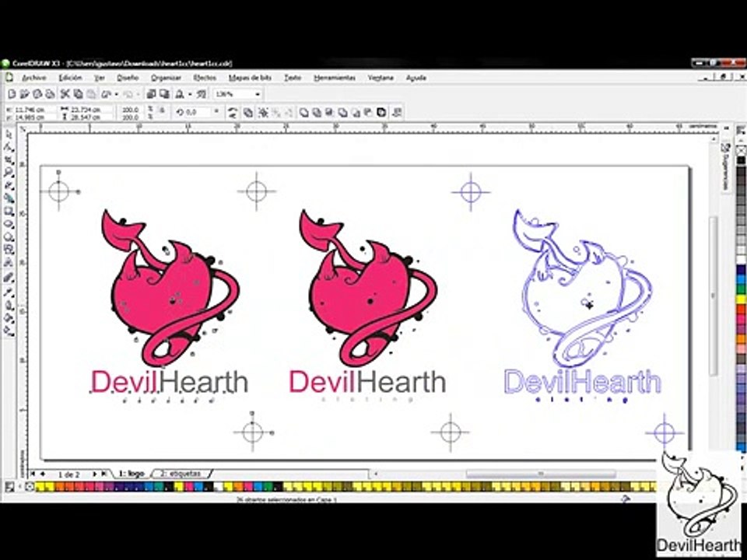Select the Interactive Fill tool

click(x=9, y=330)
